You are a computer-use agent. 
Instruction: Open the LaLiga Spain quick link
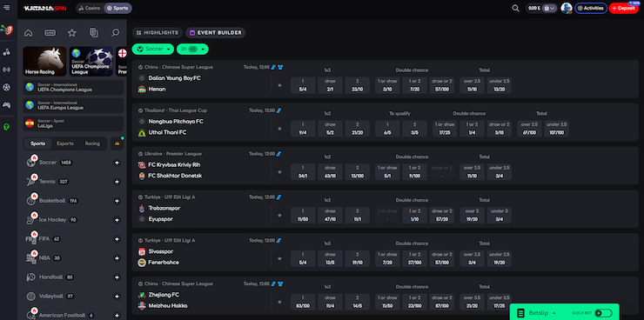pos(73,123)
